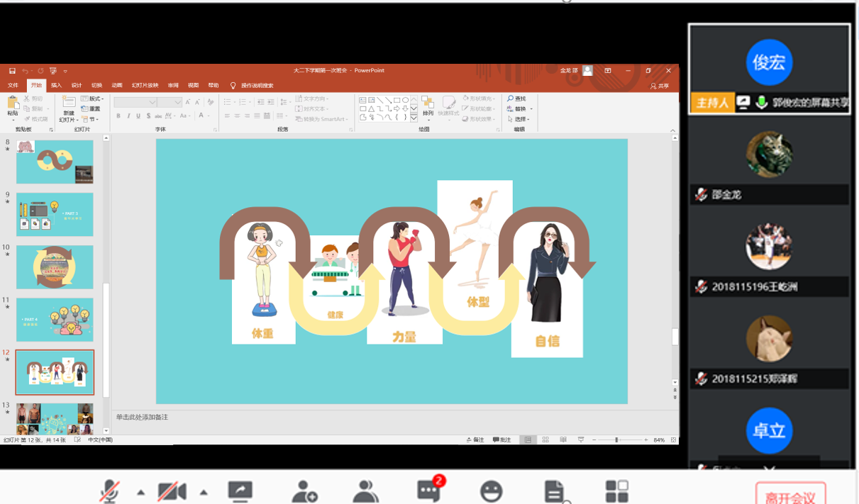Expand microphone options arrow
Viewport: 859px width, 504px height.
point(140,492)
